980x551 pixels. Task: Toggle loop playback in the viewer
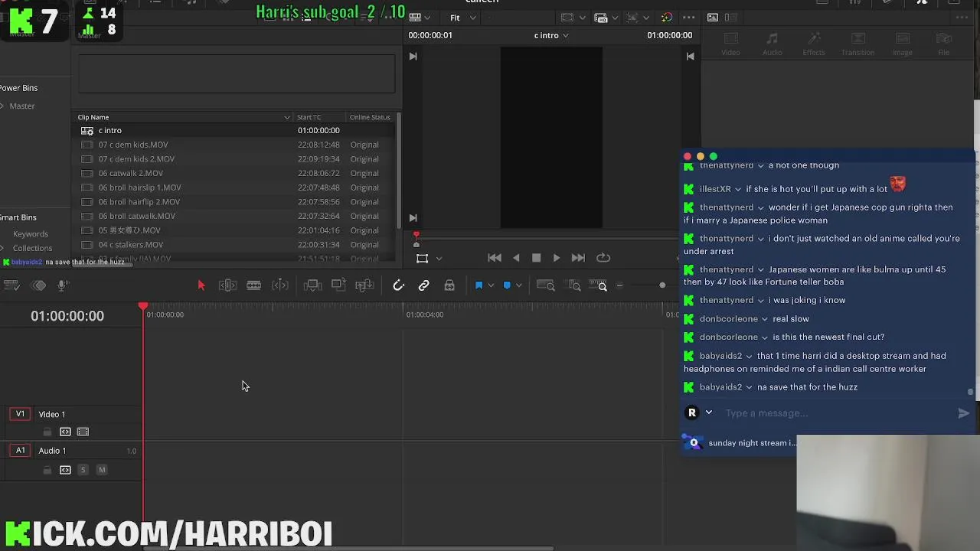(603, 258)
